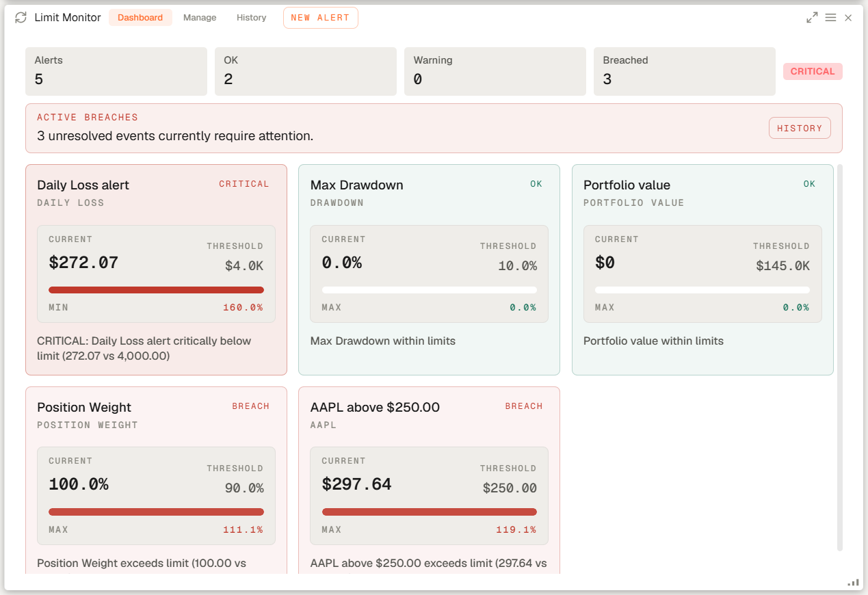Click the current value 100.0%

coord(79,485)
